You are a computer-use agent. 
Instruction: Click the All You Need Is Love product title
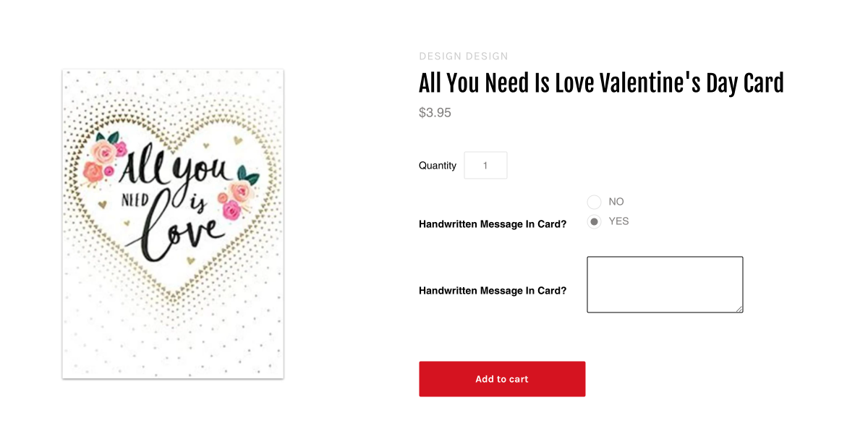(x=600, y=84)
